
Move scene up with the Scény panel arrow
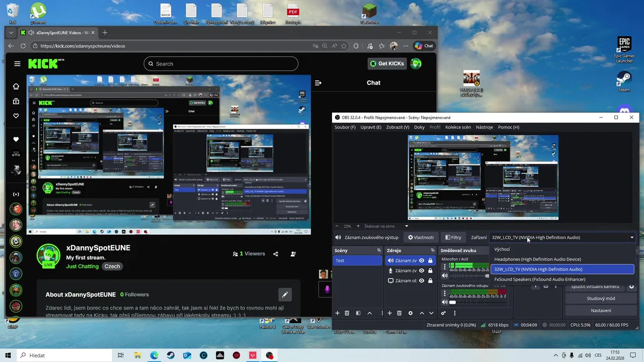(x=369, y=313)
